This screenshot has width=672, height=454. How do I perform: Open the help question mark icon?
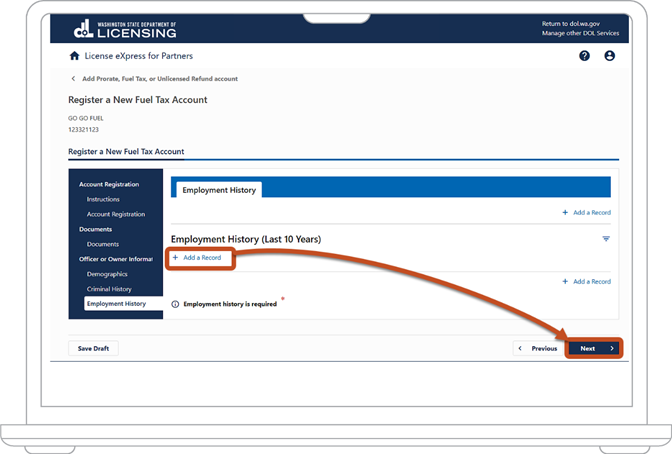[x=584, y=56]
